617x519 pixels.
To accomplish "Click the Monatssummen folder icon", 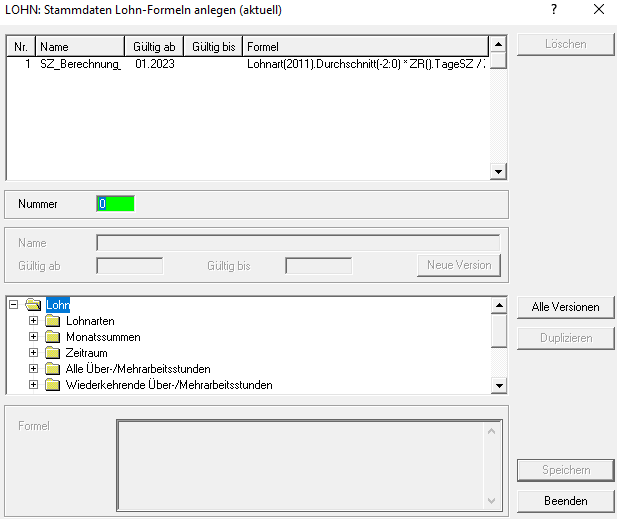I will (53, 337).
